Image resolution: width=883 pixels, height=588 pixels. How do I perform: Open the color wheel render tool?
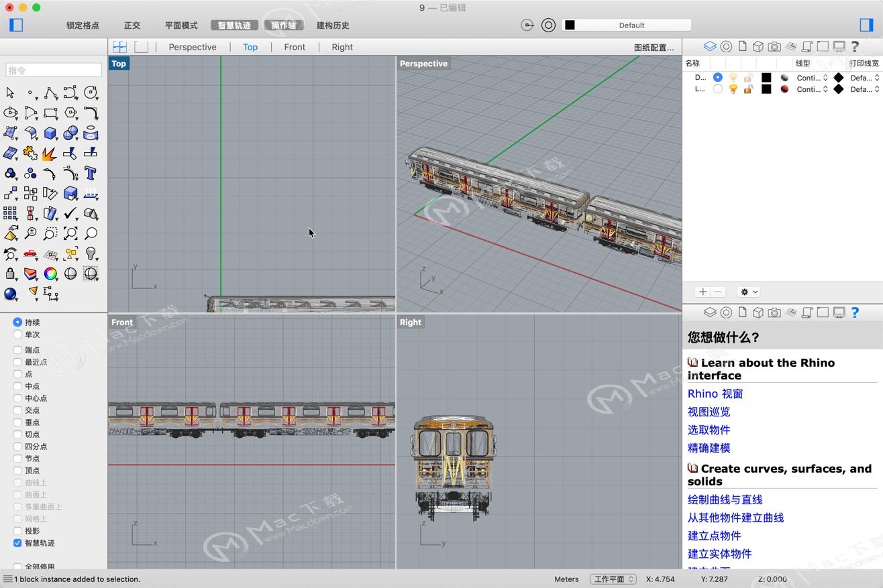pyautogui.click(x=50, y=274)
